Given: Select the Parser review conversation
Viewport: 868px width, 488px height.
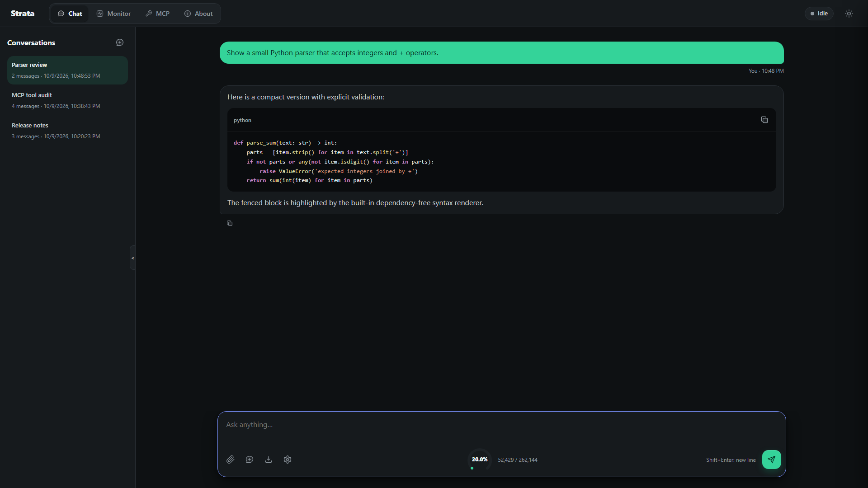Looking at the screenshot, I should pos(67,70).
